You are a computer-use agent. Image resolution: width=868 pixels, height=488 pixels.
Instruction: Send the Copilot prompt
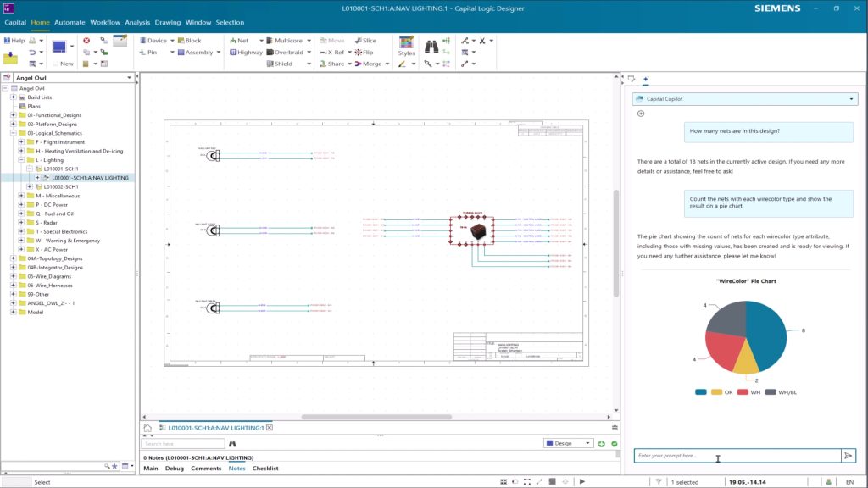point(848,455)
